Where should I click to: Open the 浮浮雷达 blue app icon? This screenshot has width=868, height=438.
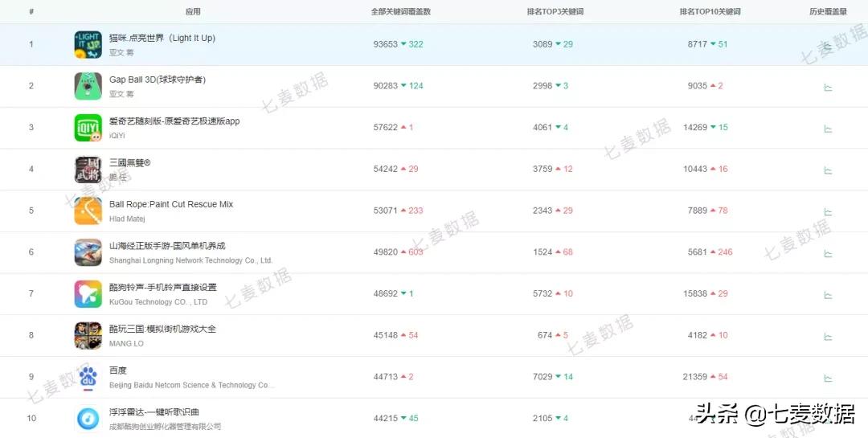pos(88,419)
